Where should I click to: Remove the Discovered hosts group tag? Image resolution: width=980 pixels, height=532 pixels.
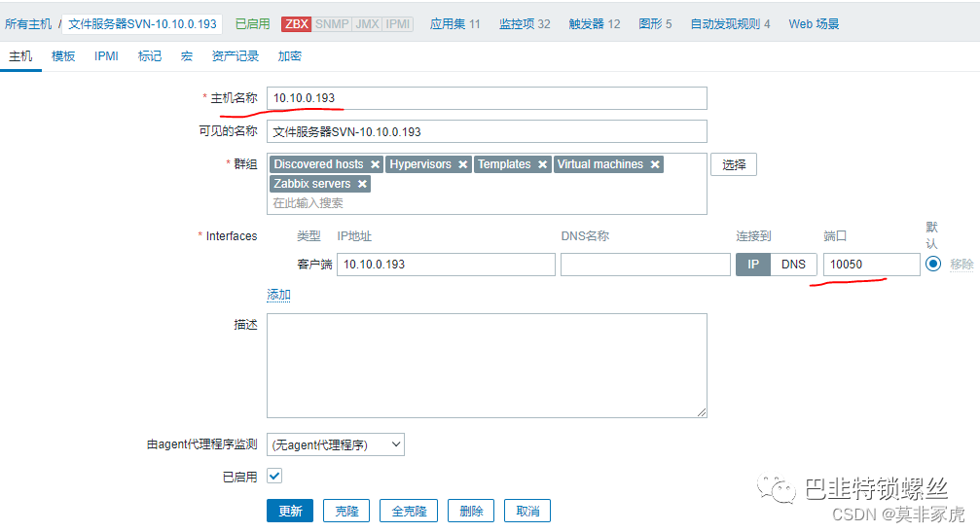click(x=375, y=164)
